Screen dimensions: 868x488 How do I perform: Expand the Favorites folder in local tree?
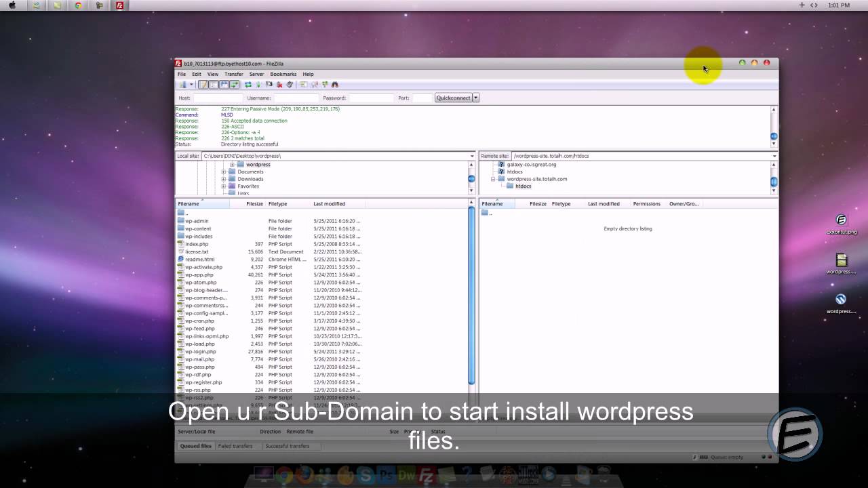(x=224, y=186)
